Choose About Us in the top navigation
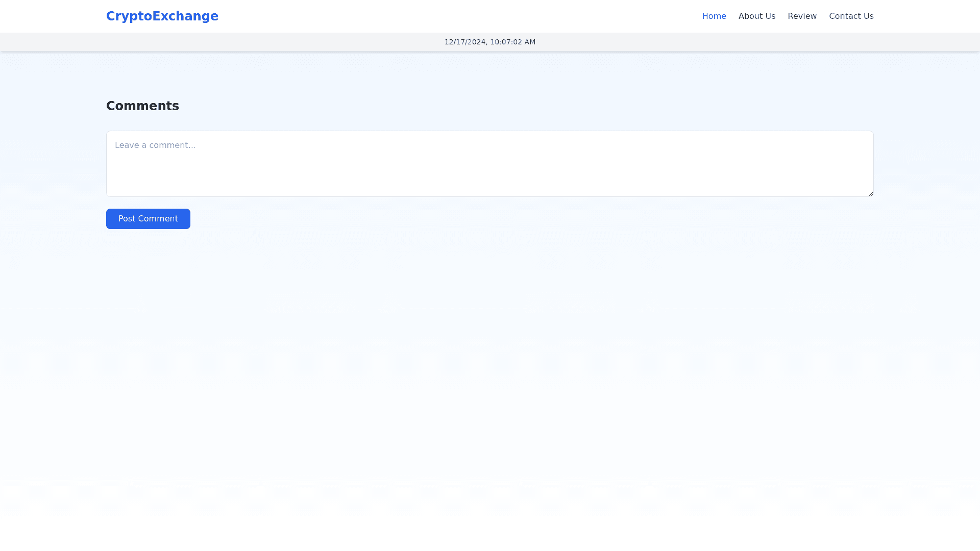980x551 pixels. click(756, 16)
